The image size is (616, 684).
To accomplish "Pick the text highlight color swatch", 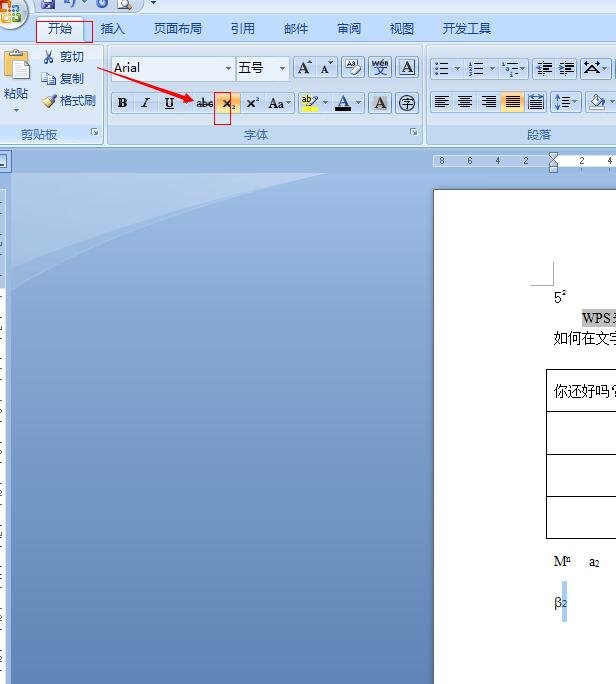I will point(308,103).
